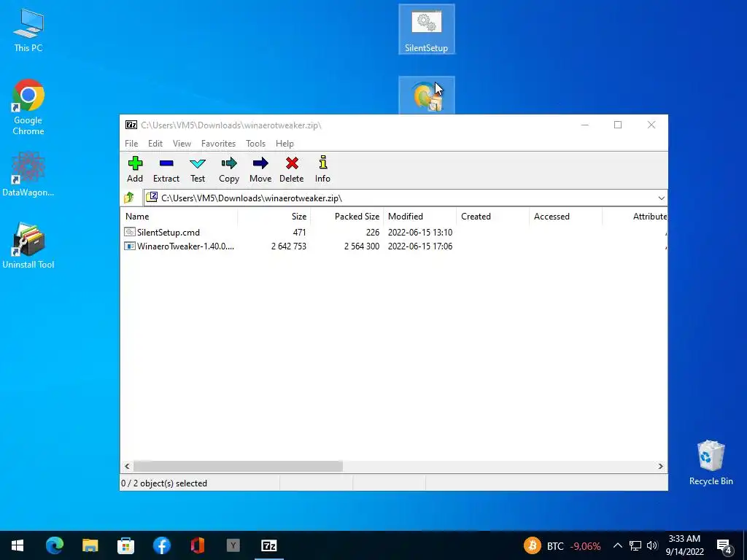Go up one folder level arrow
The image size is (747, 560).
click(129, 198)
